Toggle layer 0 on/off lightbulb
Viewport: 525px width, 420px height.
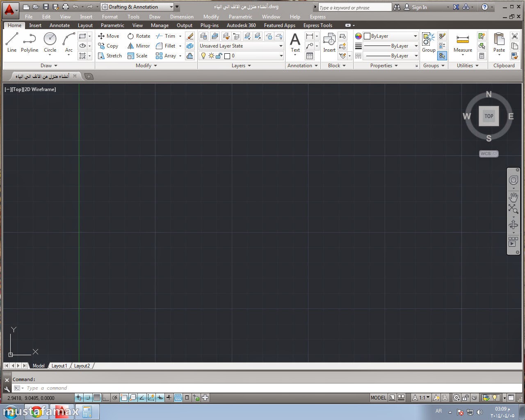coord(203,56)
